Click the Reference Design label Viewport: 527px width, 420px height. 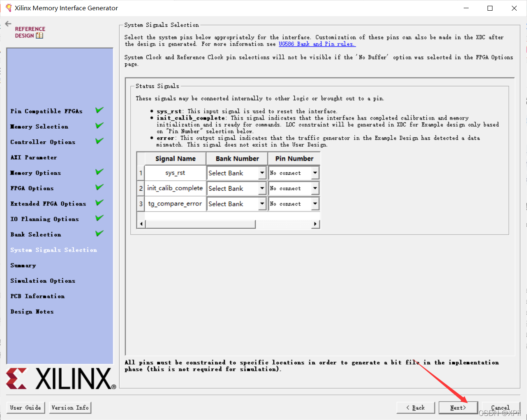pos(30,32)
